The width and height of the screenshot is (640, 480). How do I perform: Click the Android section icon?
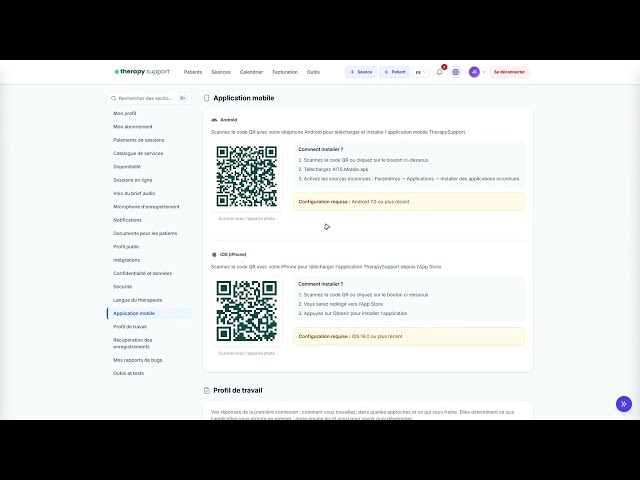[214, 120]
